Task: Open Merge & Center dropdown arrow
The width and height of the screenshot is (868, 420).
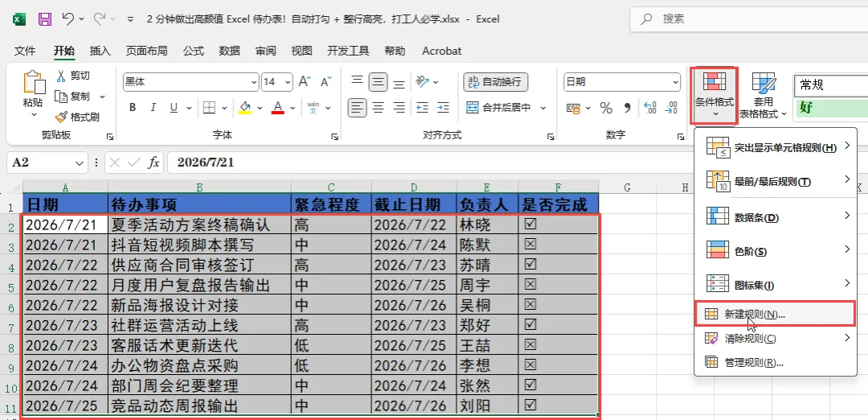Action: tap(543, 108)
